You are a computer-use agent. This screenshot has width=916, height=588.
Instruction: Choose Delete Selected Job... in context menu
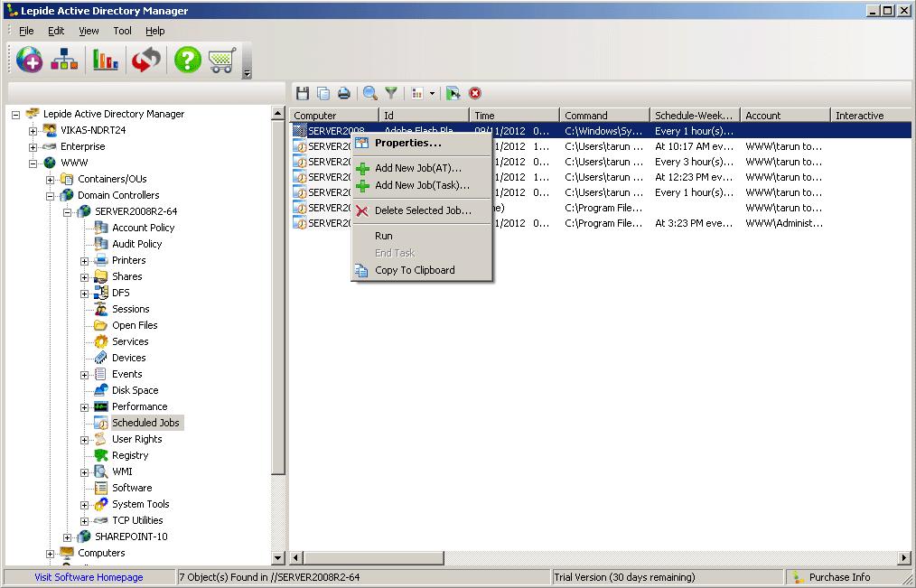tap(421, 210)
